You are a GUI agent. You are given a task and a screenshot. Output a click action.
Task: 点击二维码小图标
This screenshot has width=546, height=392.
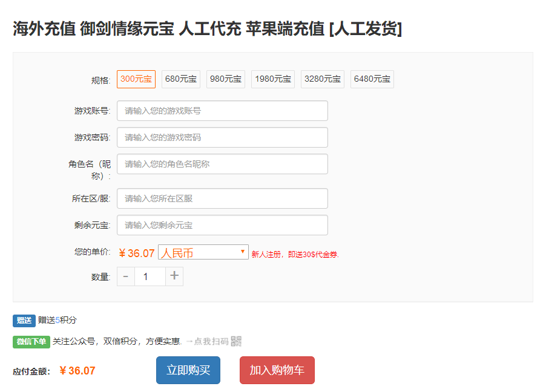235,341
